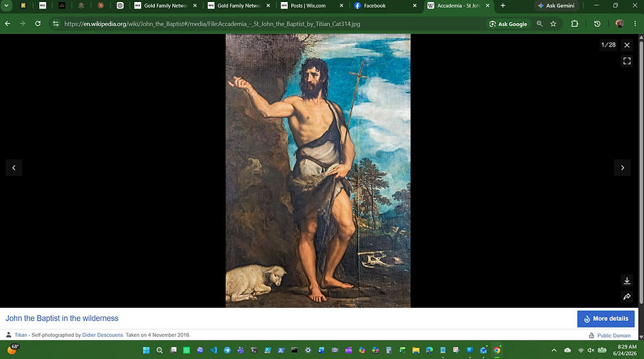Open the pinned yellow K tab
The width and height of the screenshot is (644, 359).
24,6
